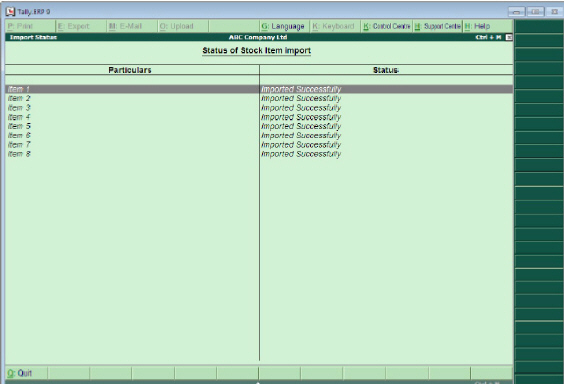564x384 pixels.
Task: Open the K: Keyboard option
Action: (x=335, y=26)
